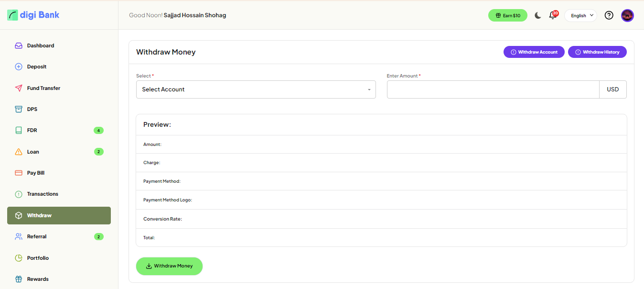Click the Loan warning triangle icon

[19, 152]
